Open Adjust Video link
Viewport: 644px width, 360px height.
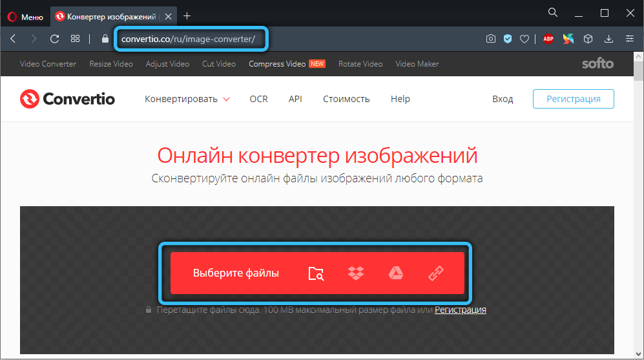click(167, 64)
